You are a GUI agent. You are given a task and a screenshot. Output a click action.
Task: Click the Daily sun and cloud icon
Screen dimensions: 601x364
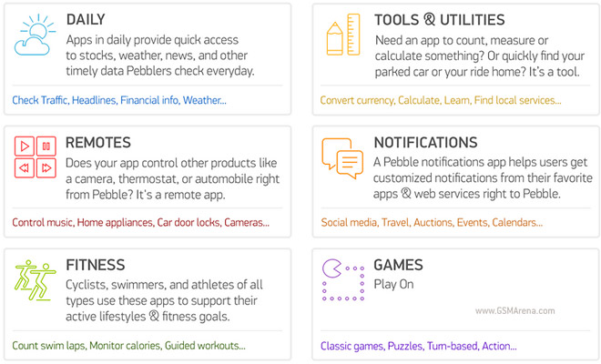tap(35, 35)
